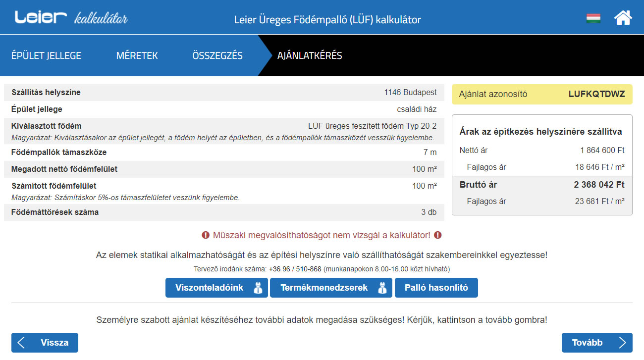Click the 7 m span value

(430, 153)
